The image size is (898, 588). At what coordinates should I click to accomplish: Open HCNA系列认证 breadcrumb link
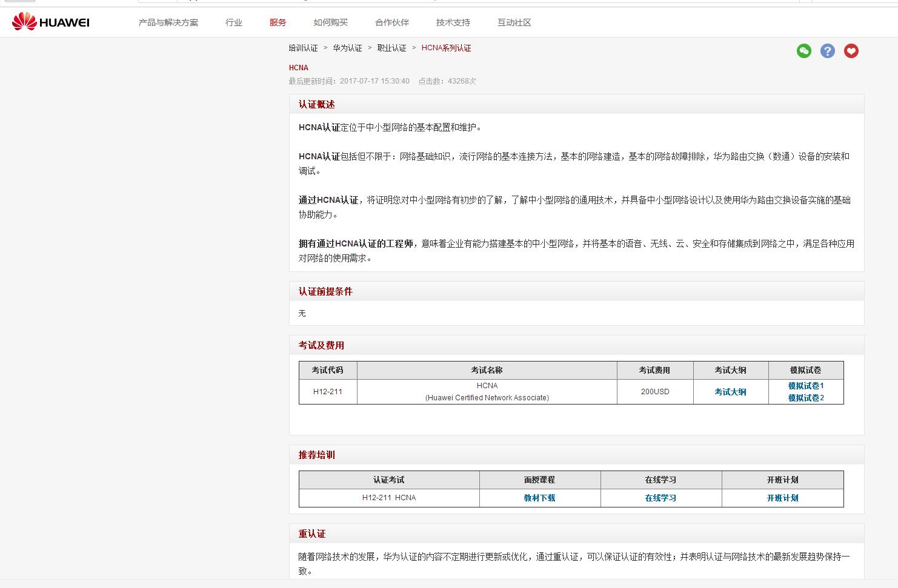pyautogui.click(x=447, y=48)
